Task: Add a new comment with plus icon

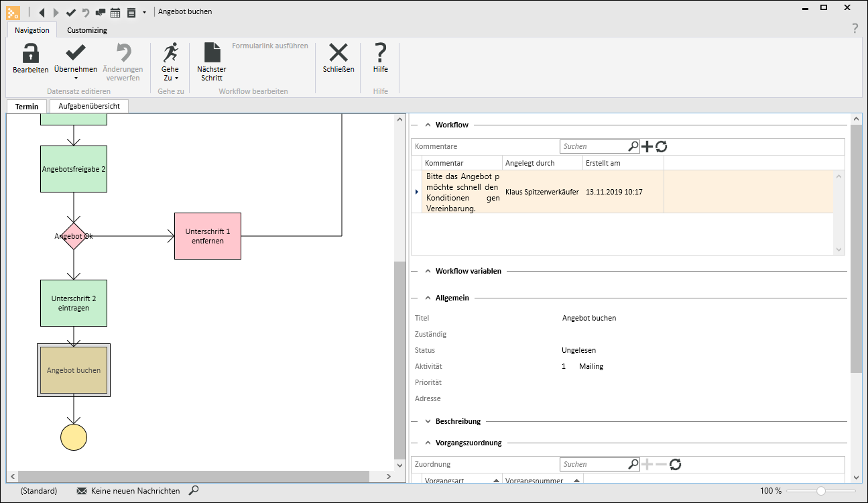Action: 647,146
